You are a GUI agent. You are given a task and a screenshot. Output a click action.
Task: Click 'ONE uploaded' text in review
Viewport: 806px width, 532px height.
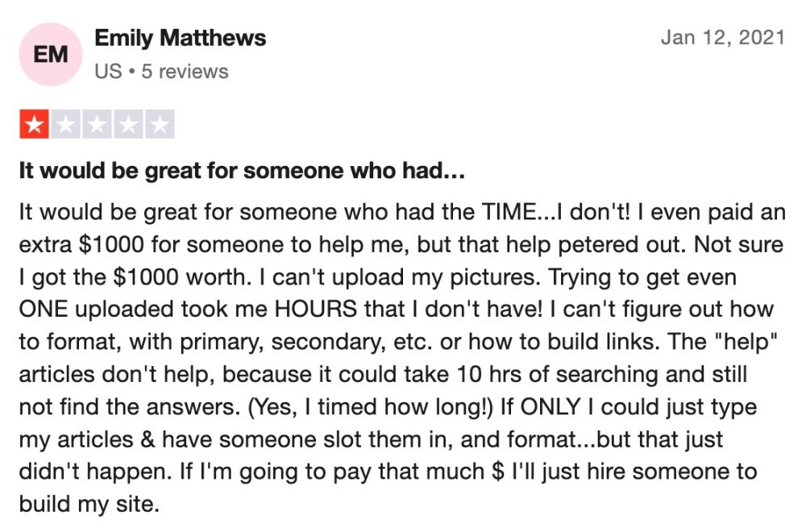98,310
